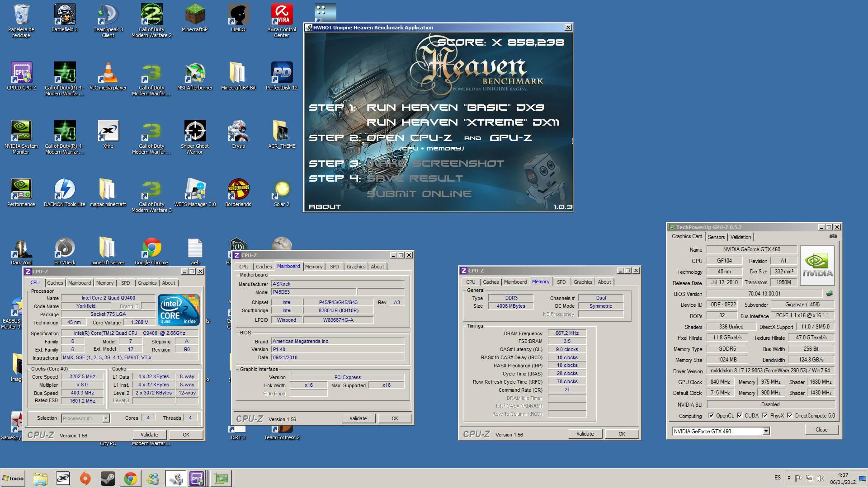Open the GPU selection dropdown in GPU-Z
The width and height of the screenshot is (868, 488).
[766, 432]
